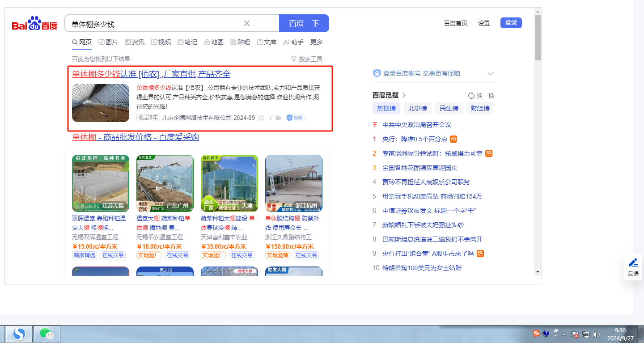Click the 实地验商 tag
This screenshot has height=343, width=644.
coord(278,255)
